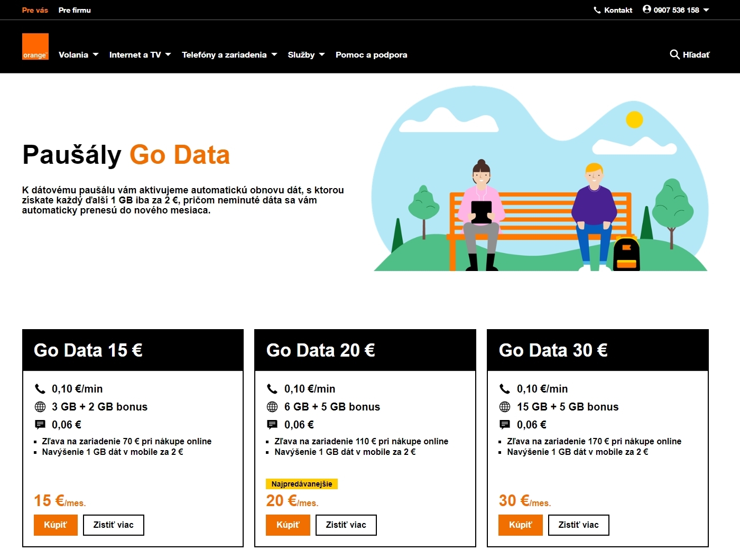740x560 pixels.
Task: Click the SMS icon in Go Data 15 € card
Action: point(40,425)
